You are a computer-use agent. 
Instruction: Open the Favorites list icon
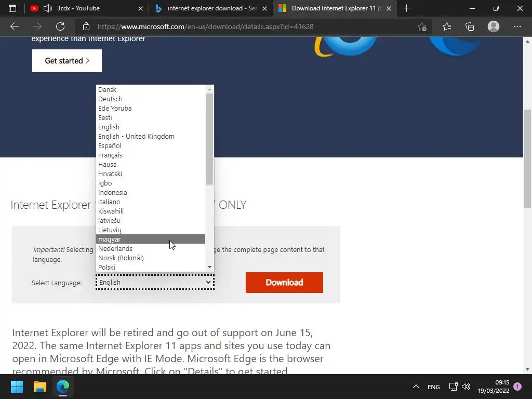point(446,26)
